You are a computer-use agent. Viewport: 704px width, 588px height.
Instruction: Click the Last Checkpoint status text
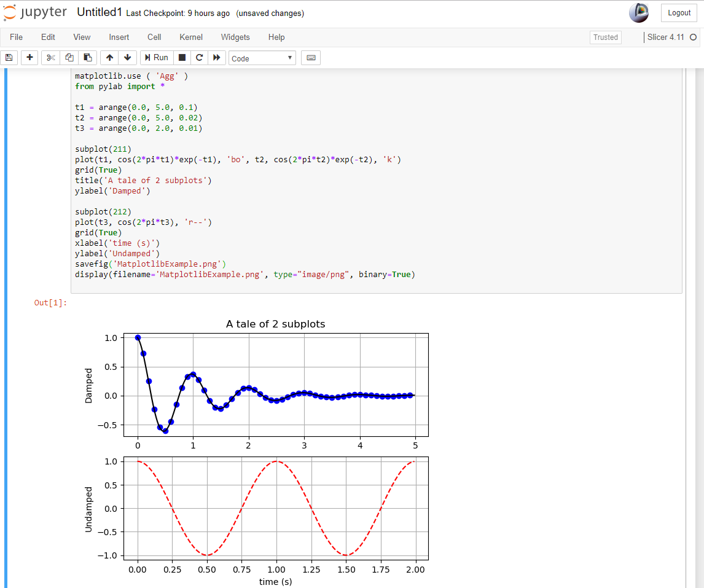point(178,14)
